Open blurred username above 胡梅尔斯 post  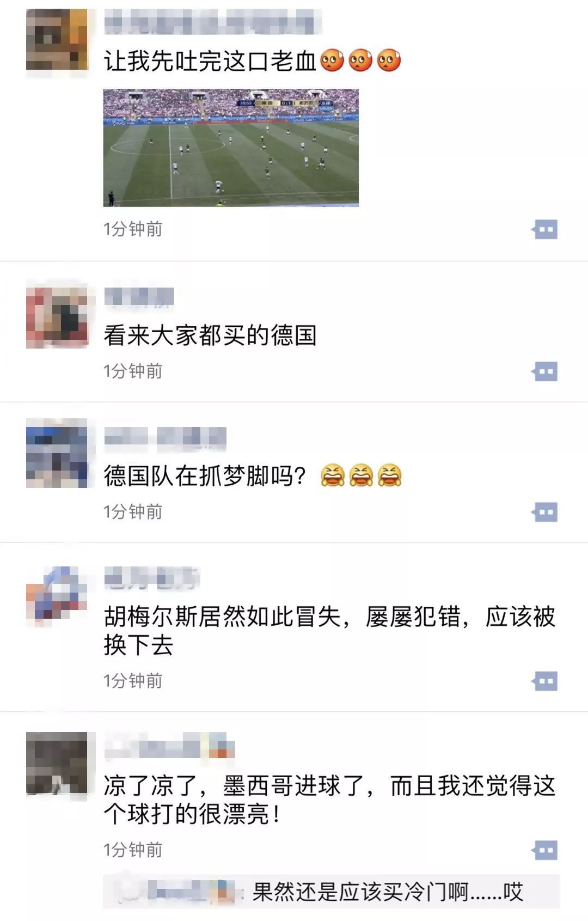(x=152, y=578)
